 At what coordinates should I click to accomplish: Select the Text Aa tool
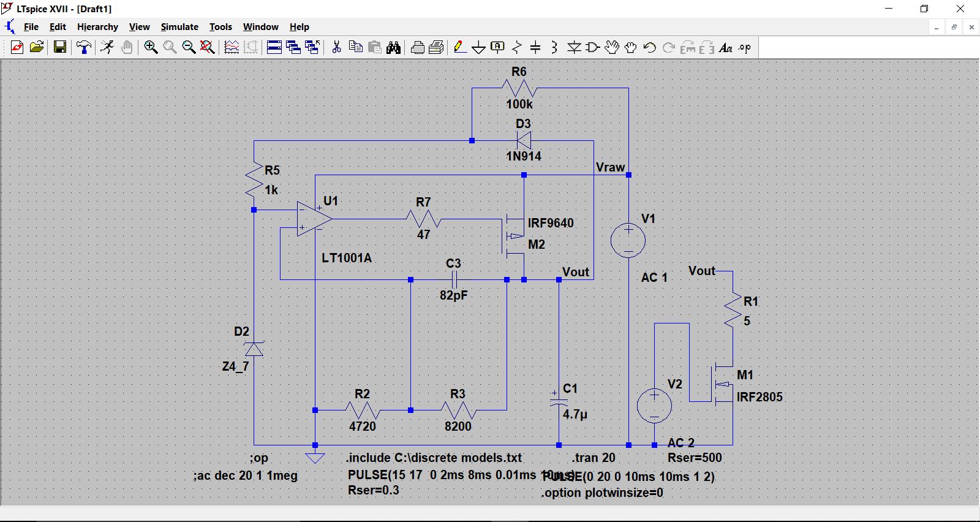(x=726, y=47)
